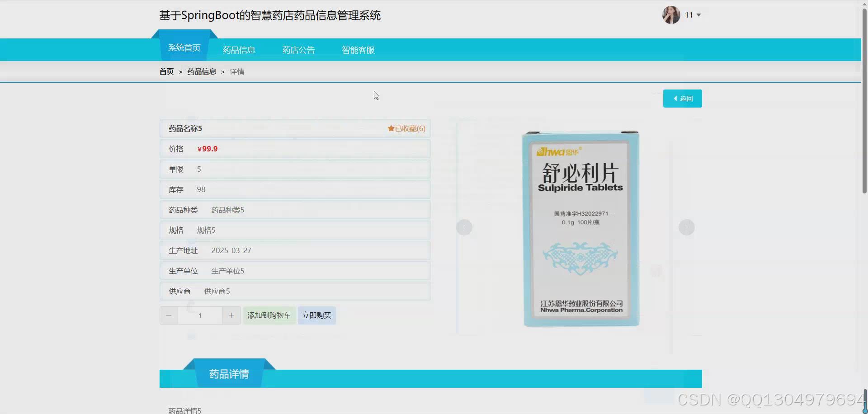This screenshot has width=868, height=414.
Task: Click the user avatar in the top bar
Action: click(671, 15)
